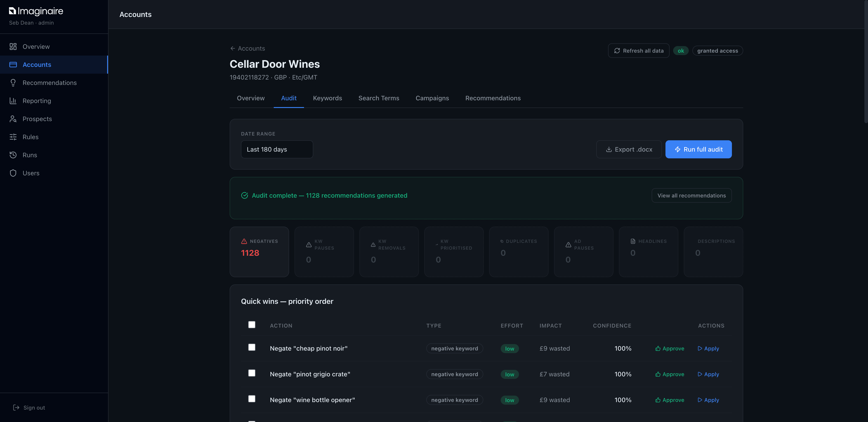Click the warning icon on Ad Pauses card
This screenshot has width=868, height=422.
pos(568,245)
